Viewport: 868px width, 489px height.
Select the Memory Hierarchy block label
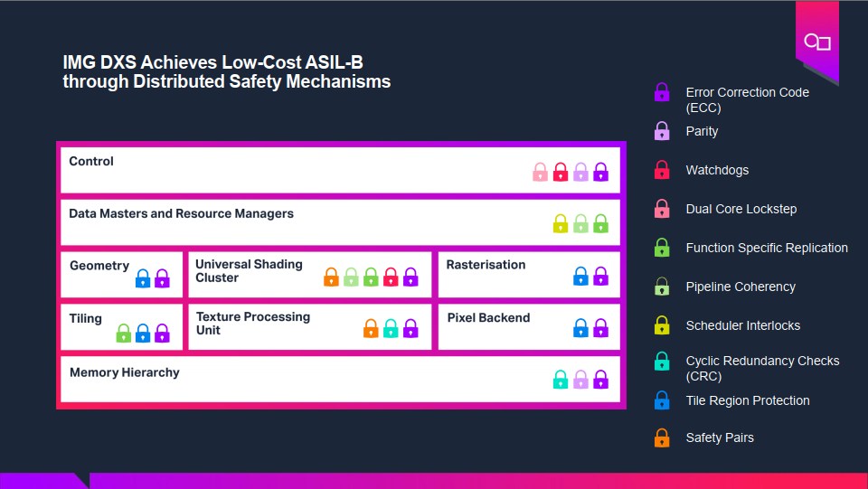(125, 372)
